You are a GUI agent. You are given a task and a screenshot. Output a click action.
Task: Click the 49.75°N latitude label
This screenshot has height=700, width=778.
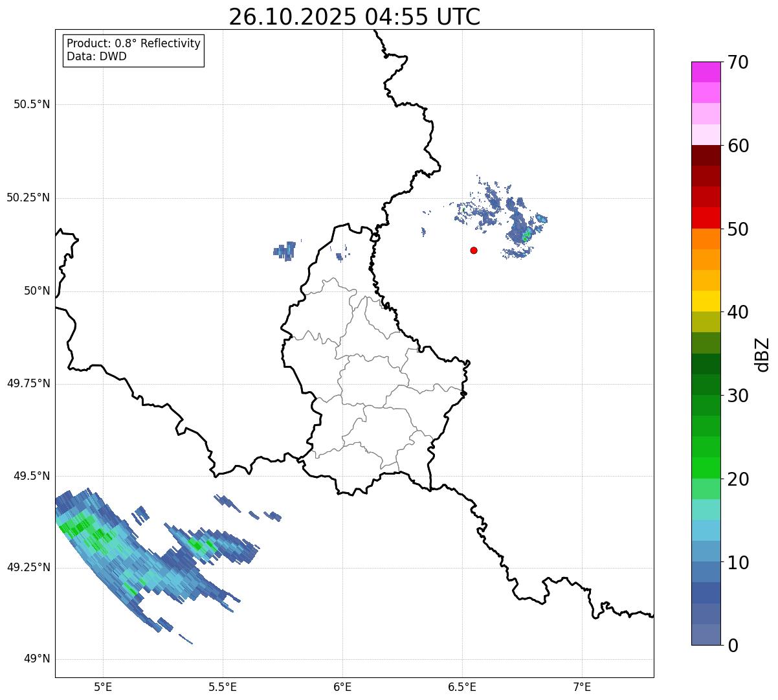28,383
